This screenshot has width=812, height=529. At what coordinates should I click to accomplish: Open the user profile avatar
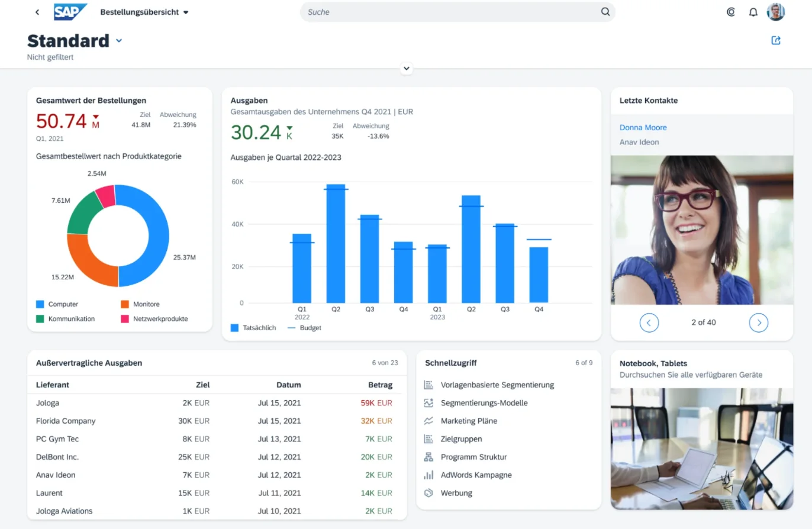(776, 12)
